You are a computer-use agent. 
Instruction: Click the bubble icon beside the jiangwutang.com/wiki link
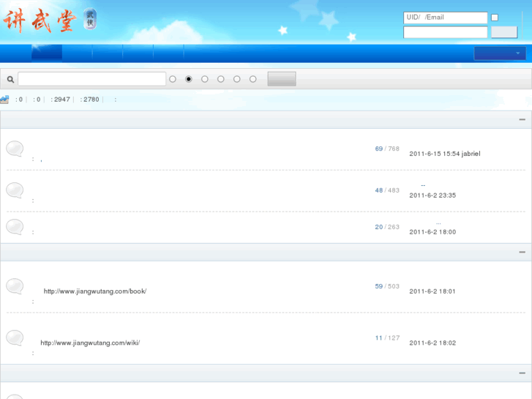click(15, 338)
